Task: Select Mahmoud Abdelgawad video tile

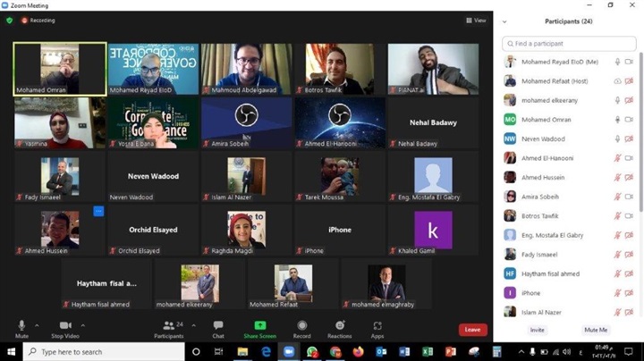Action: point(247,69)
